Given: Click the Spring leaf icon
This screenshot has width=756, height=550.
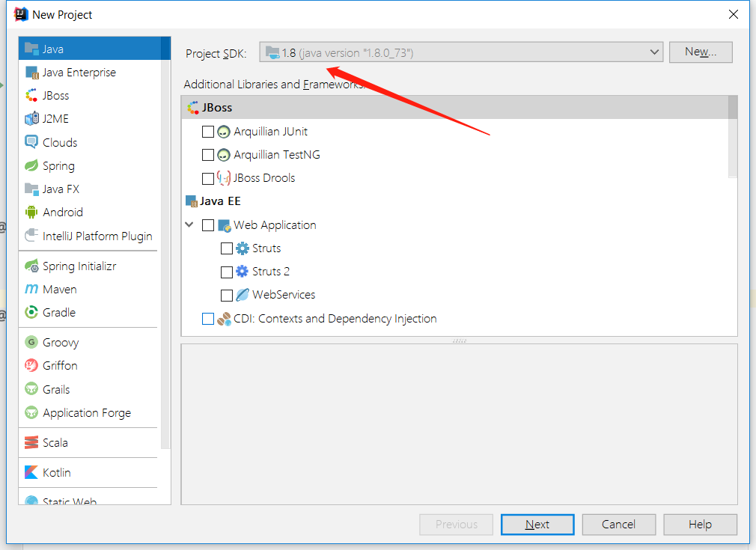Looking at the screenshot, I should (x=31, y=166).
